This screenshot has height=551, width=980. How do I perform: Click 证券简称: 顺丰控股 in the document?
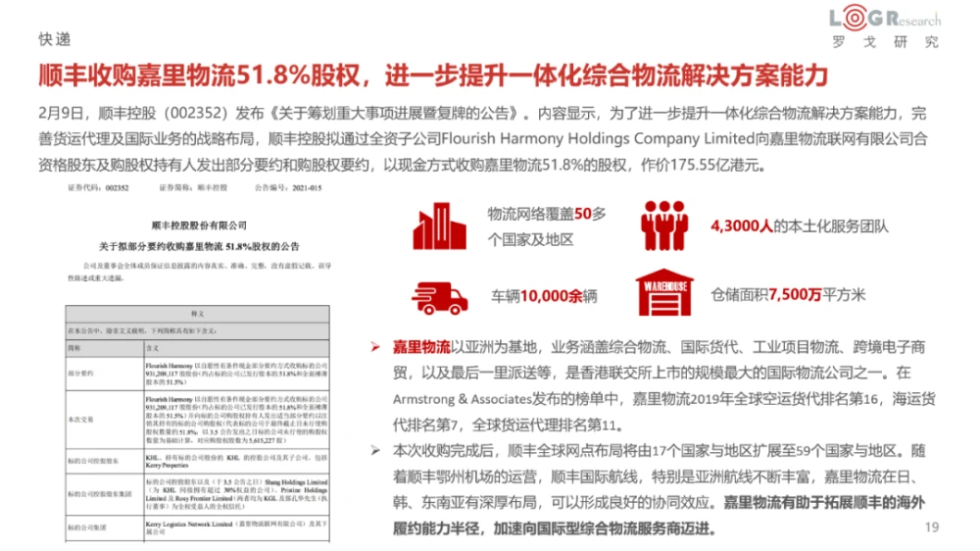193,187
